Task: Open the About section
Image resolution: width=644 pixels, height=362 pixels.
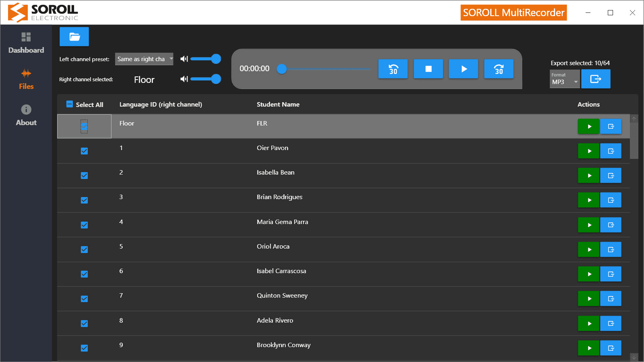Action: point(26,115)
